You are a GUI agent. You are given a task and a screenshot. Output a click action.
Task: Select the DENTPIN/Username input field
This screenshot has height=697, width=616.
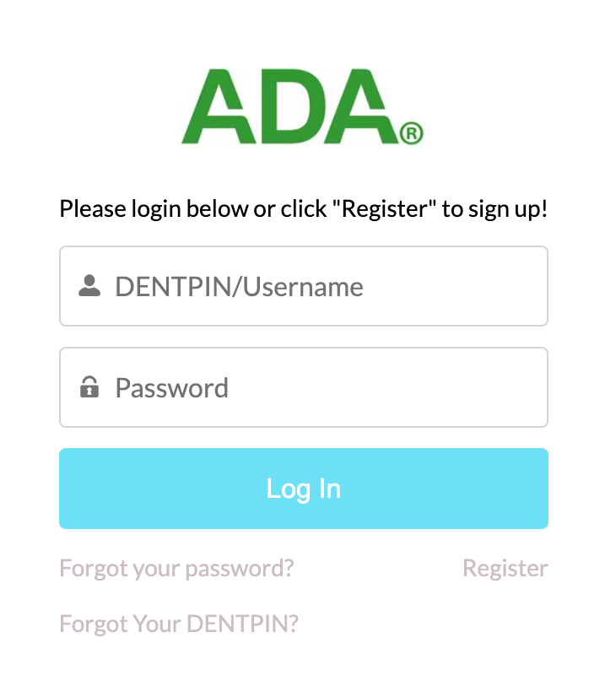[304, 285]
